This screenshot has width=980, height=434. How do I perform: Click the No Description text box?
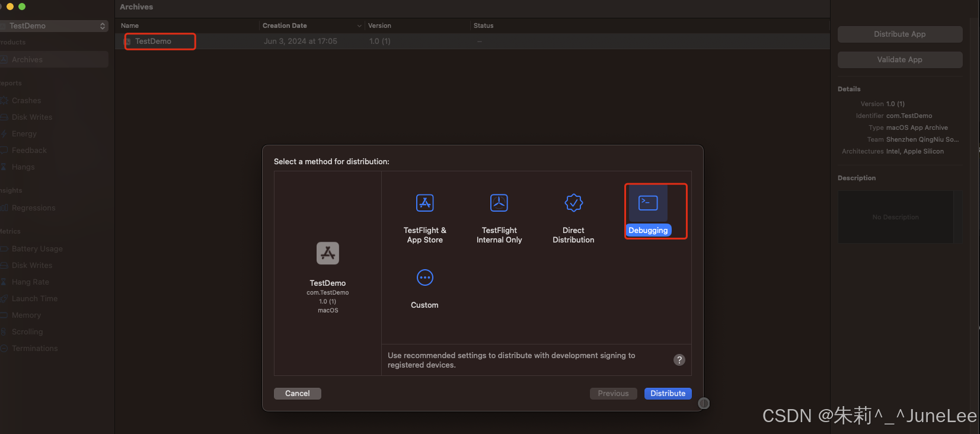coord(895,217)
